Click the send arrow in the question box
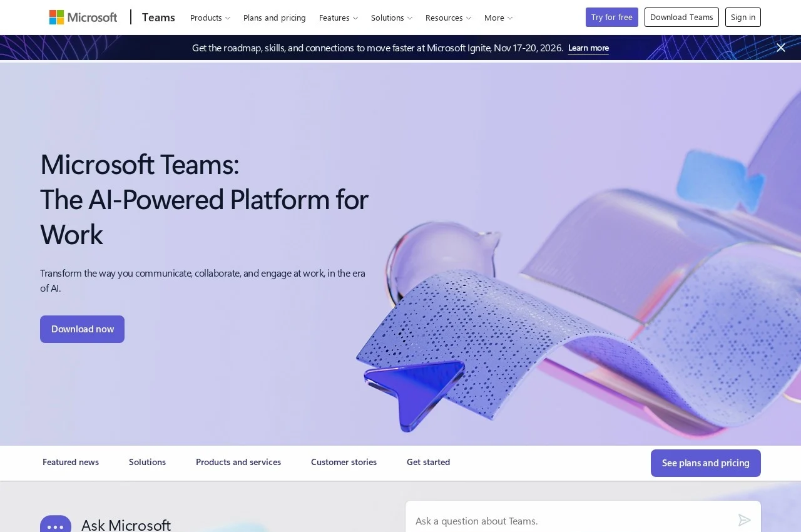 [744, 520]
